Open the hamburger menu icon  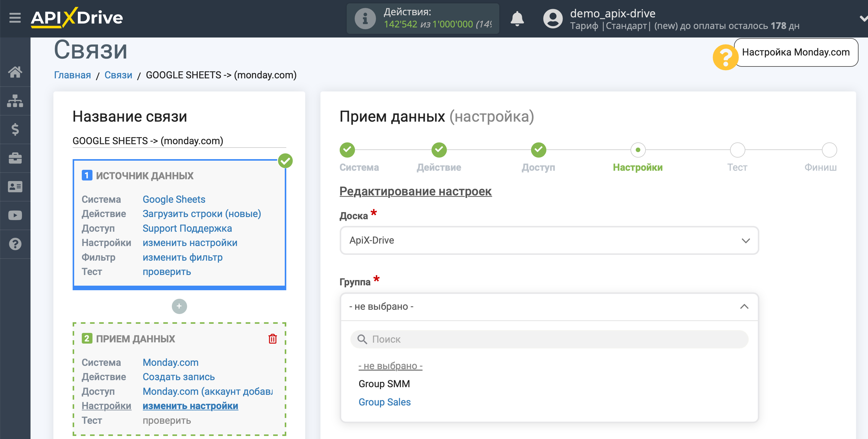(15, 17)
